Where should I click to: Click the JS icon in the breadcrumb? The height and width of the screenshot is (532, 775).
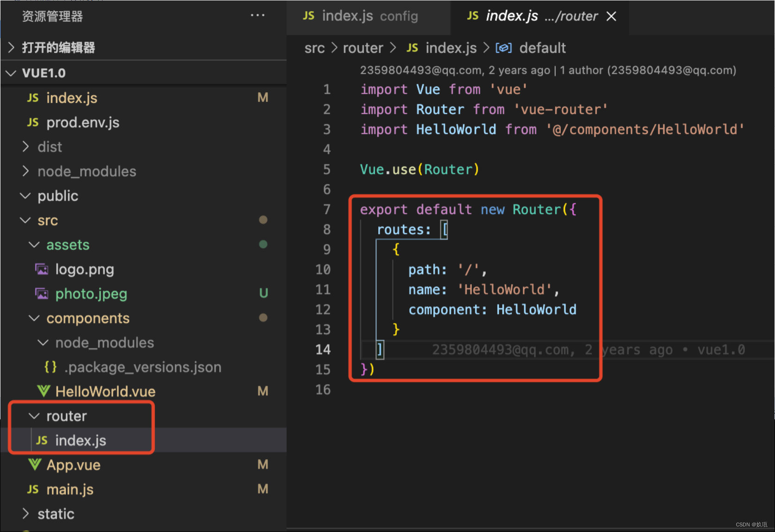[412, 48]
